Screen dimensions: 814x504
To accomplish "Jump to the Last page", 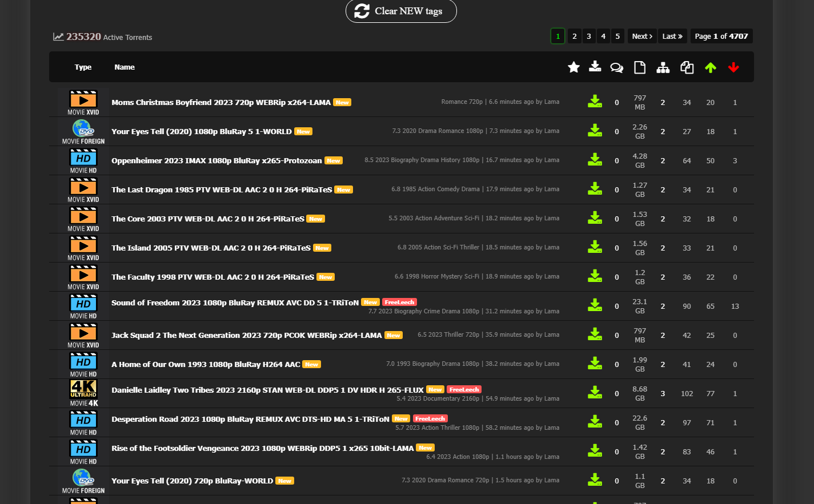I will click(x=672, y=36).
